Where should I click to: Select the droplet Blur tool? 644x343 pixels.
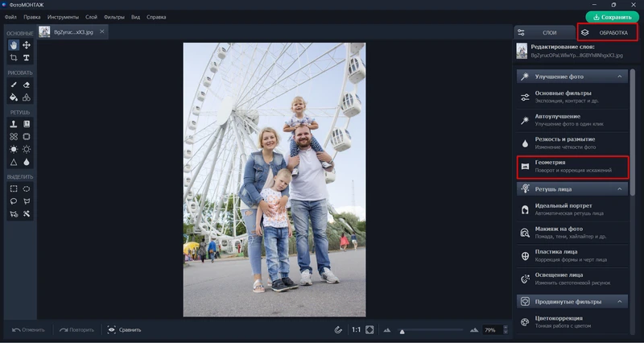(x=27, y=162)
